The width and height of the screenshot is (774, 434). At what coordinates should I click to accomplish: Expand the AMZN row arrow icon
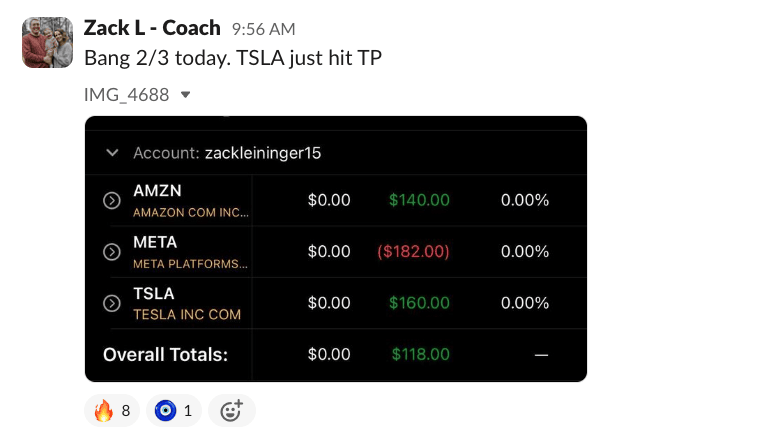(x=113, y=200)
